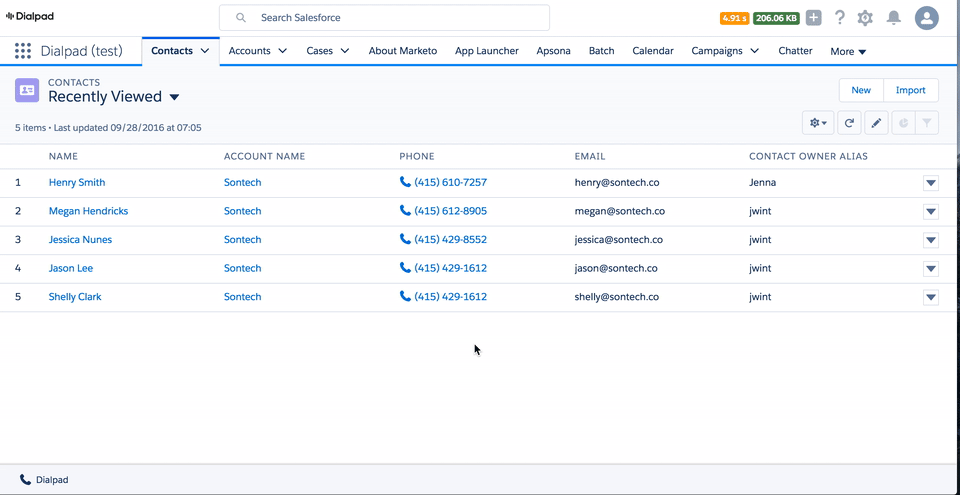Refresh the contacts list
Viewport: 960px width, 495px height.
(x=849, y=123)
